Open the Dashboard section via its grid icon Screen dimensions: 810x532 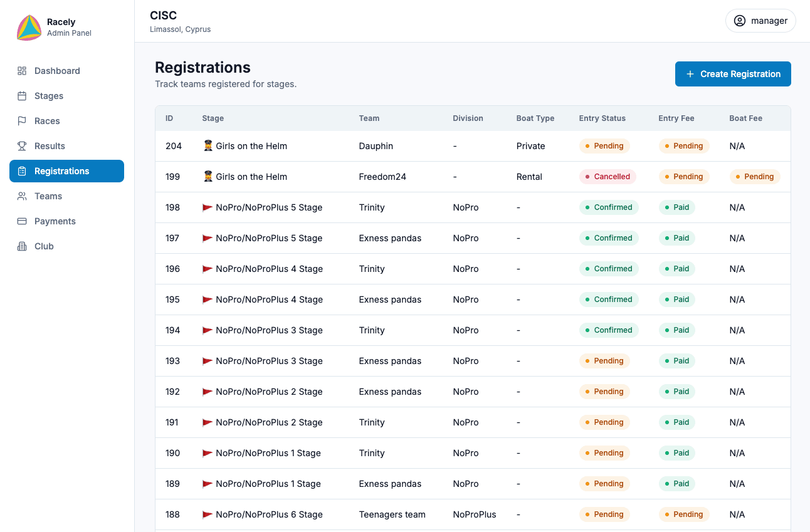(x=23, y=71)
